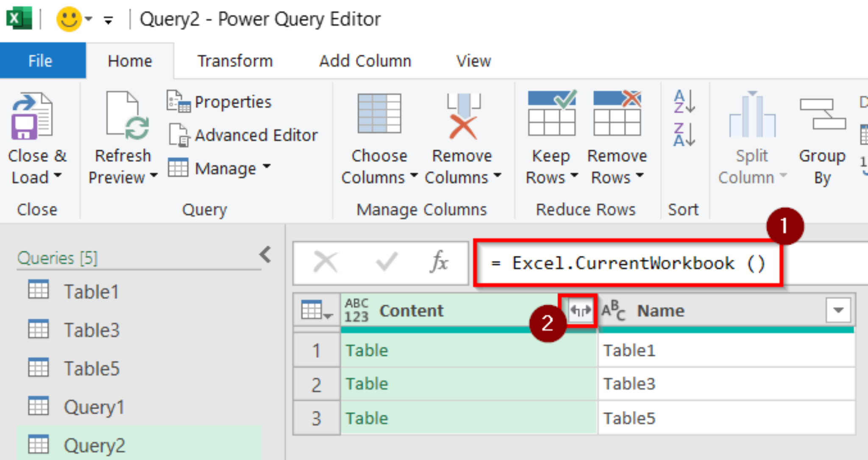Click the Remove Columns icon
The image size is (868, 460).
pos(463,116)
